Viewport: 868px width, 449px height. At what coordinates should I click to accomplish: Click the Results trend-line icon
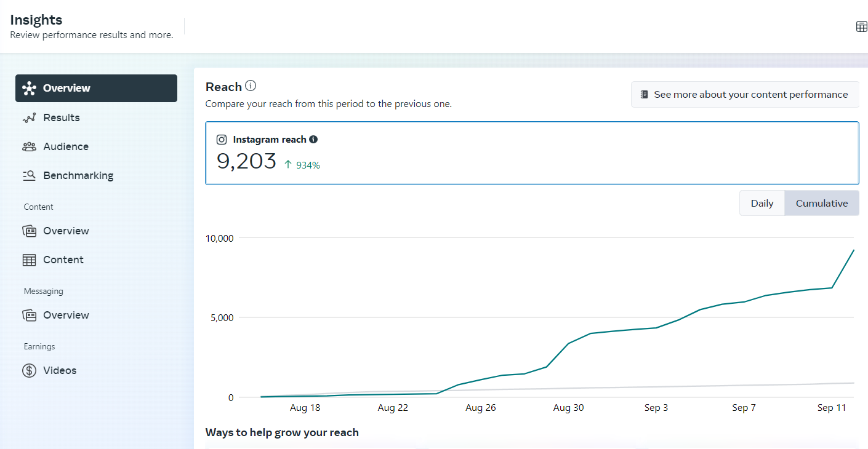(x=29, y=117)
